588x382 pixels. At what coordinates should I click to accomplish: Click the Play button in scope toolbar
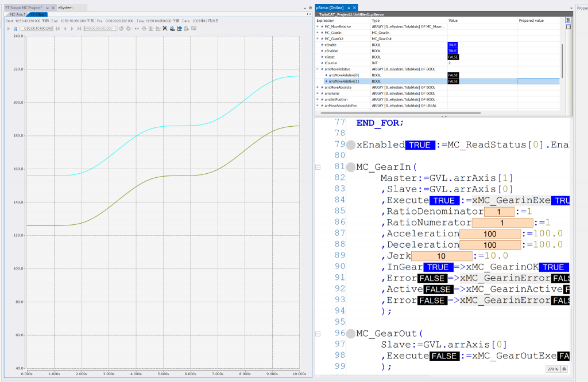point(9,28)
